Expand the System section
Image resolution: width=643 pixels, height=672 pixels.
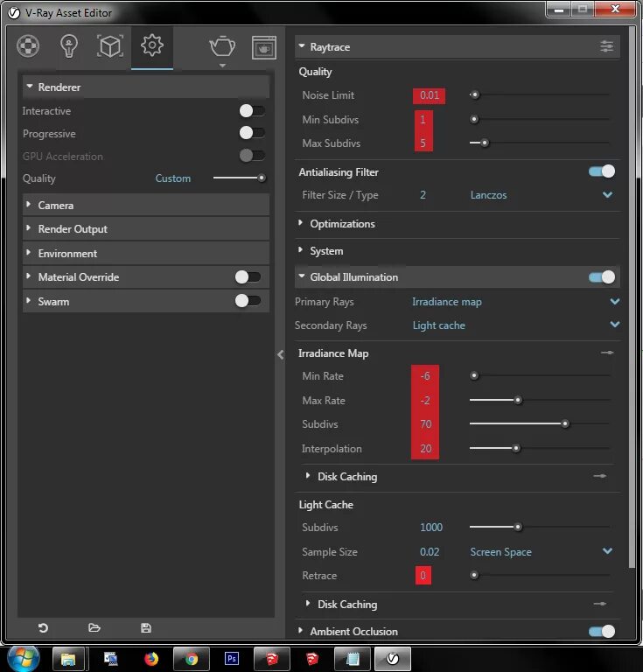point(457,251)
